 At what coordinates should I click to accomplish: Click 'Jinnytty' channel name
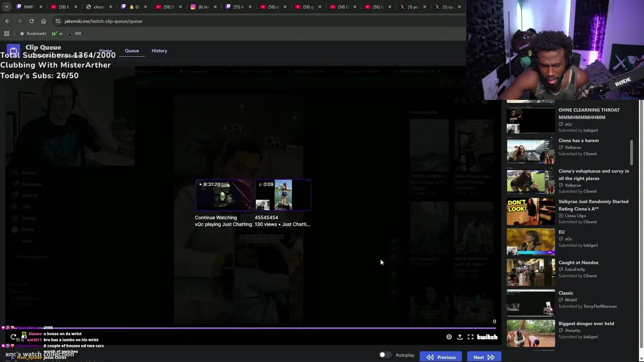click(573, 330)
